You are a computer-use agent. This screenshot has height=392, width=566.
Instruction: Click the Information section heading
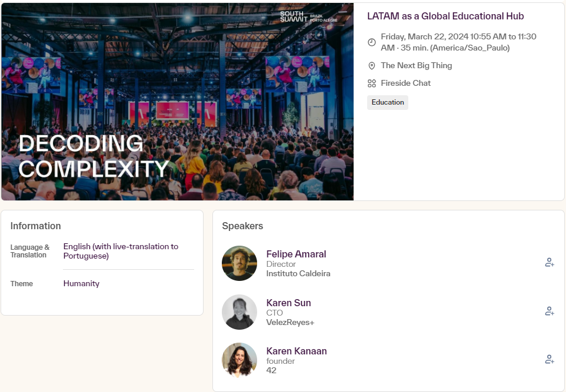[35, 226]
